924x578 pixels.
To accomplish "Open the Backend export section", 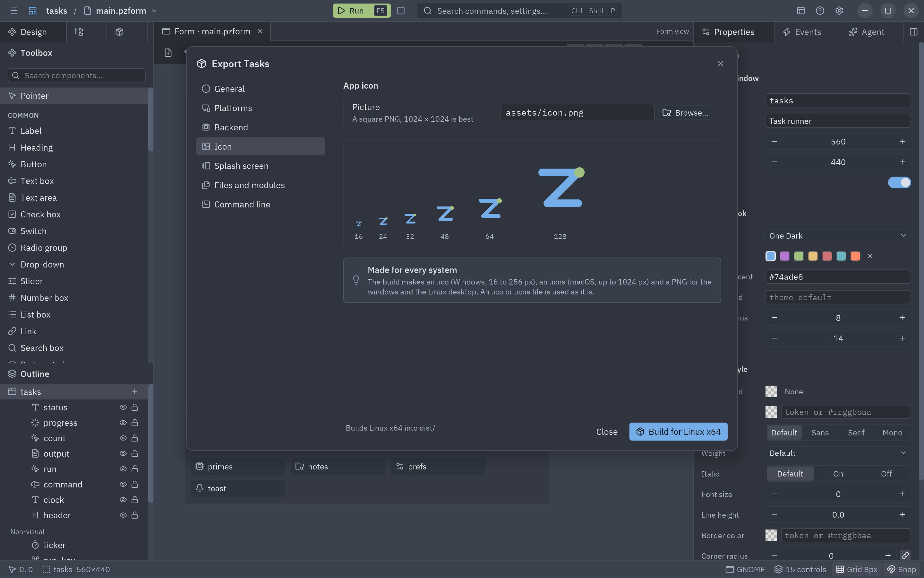I will [x=261, y=127].
